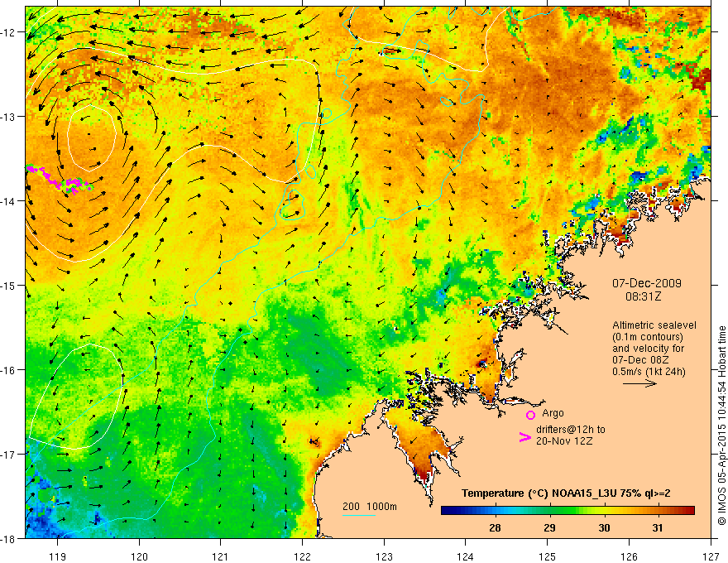Click the latitude axis label -17
This screenshot has width=728, height=563.
(x=8, y=454)
